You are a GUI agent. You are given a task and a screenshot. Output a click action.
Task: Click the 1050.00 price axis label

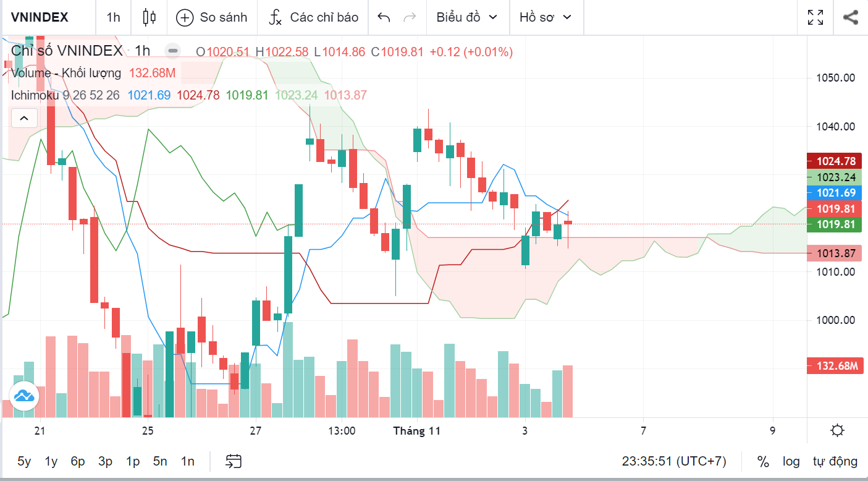[837, 78]
